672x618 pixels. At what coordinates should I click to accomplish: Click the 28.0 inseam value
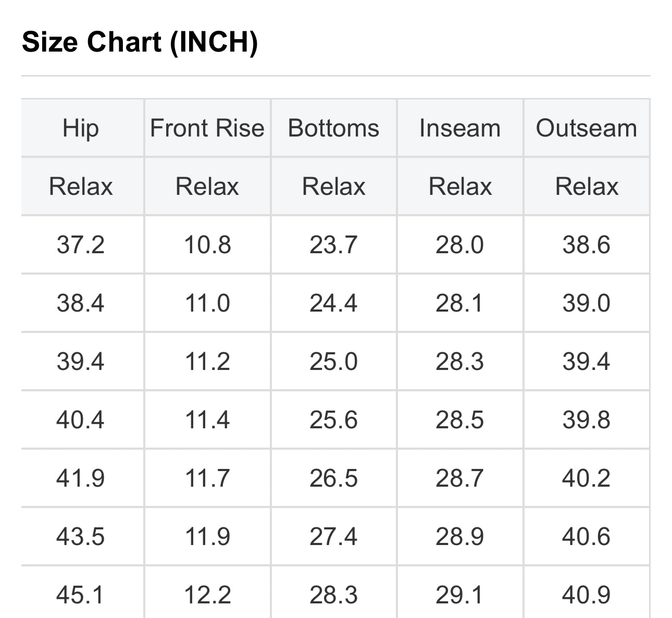coord(460,245)
